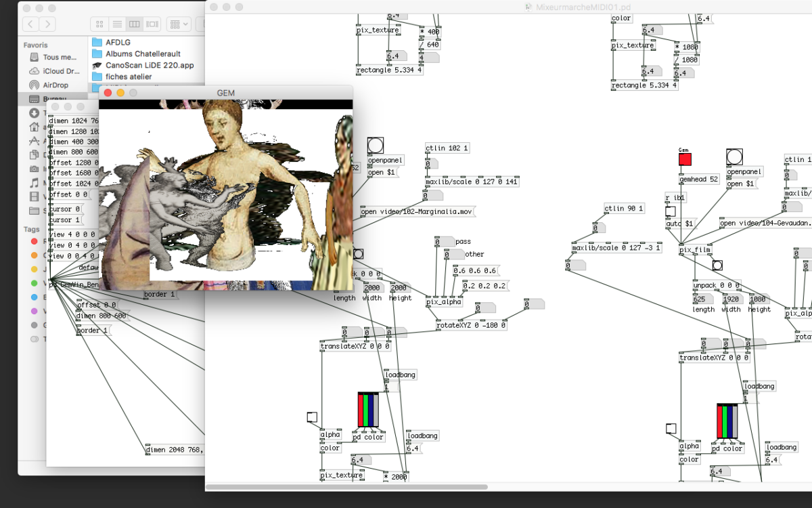Click the 'maxlib/scale 0 127 0 141' object
Viewport: 812px width, 508px height.
coord(472,182)
